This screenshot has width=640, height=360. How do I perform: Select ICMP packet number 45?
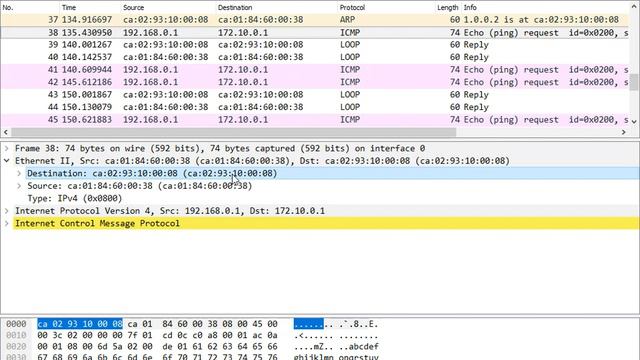[314, 120]
